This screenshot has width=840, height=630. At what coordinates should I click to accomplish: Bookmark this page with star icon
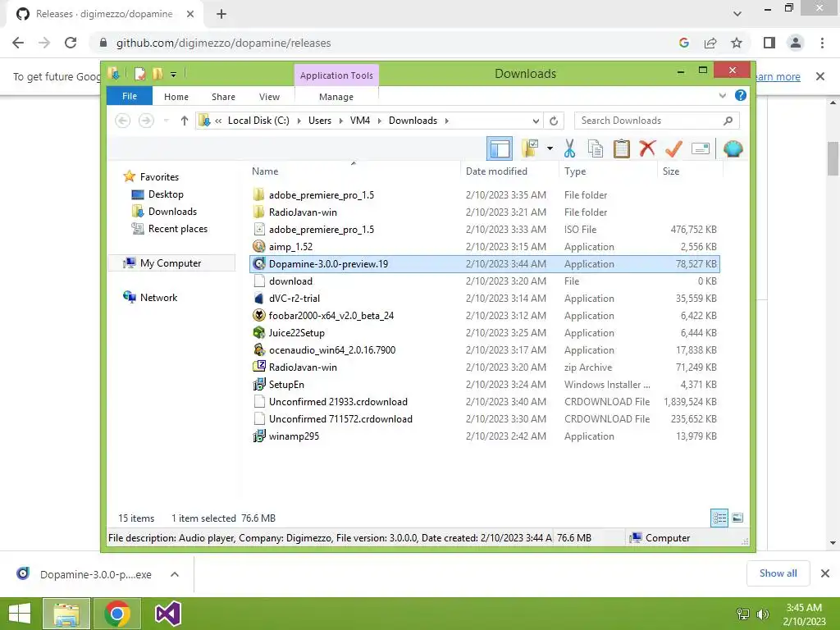[737, 43]
